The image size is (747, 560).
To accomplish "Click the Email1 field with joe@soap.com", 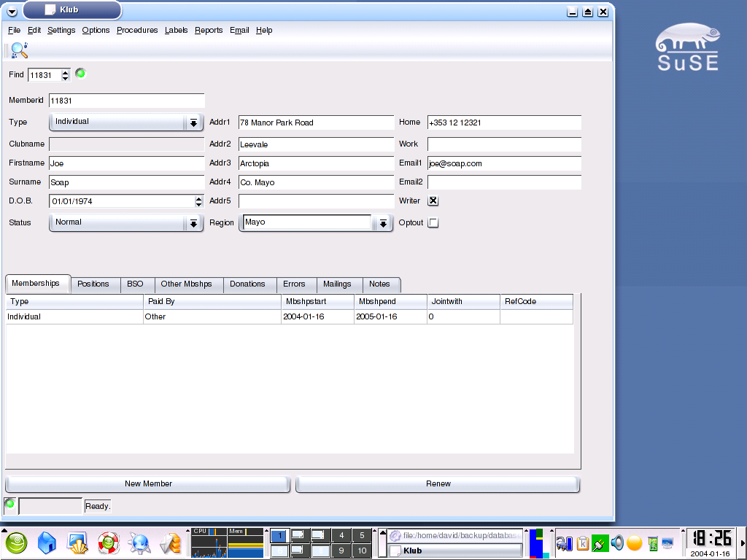I will (504, 164).
